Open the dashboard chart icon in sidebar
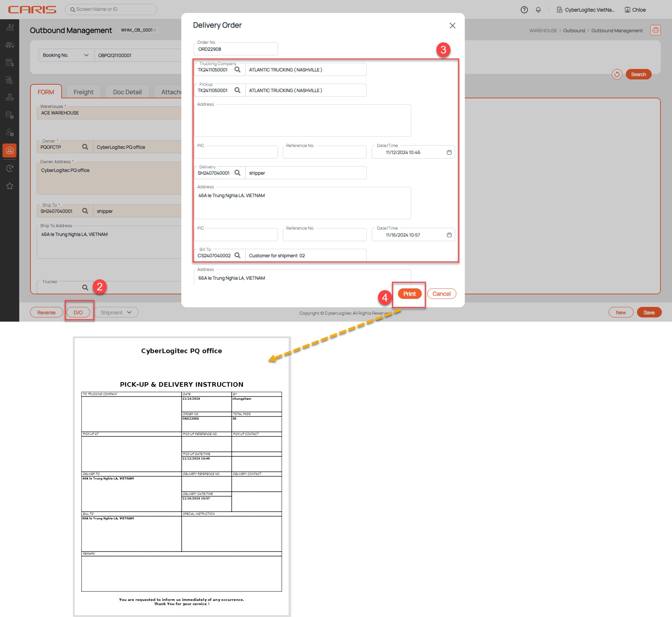Viewport: 672px width, 617px height. click(x=10, y=28)
